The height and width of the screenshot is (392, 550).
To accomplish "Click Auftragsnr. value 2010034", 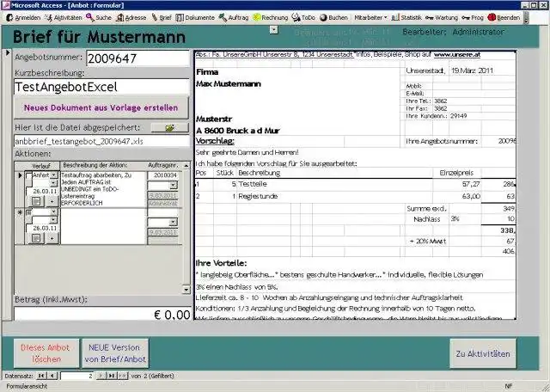I will [163, 175].
